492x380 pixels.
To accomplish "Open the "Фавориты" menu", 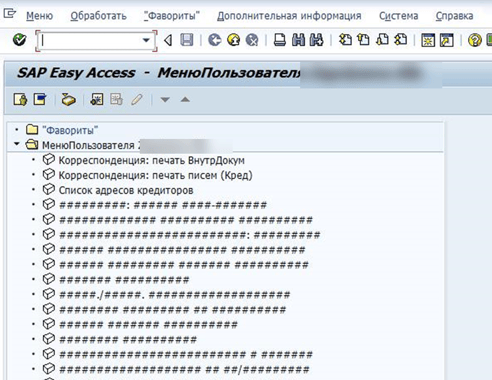I will [x=172, y=16].
